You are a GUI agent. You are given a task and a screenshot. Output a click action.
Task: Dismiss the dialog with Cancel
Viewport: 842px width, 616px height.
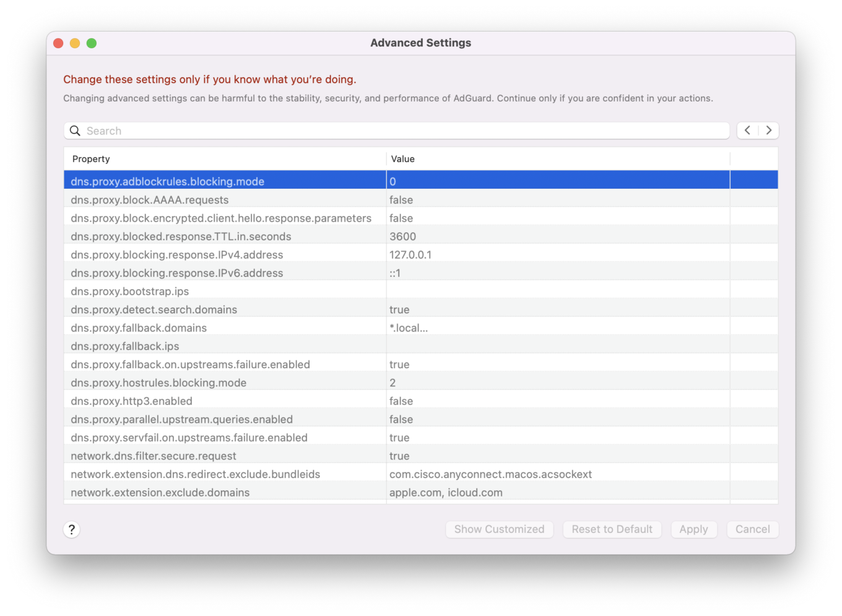point(752,529)
